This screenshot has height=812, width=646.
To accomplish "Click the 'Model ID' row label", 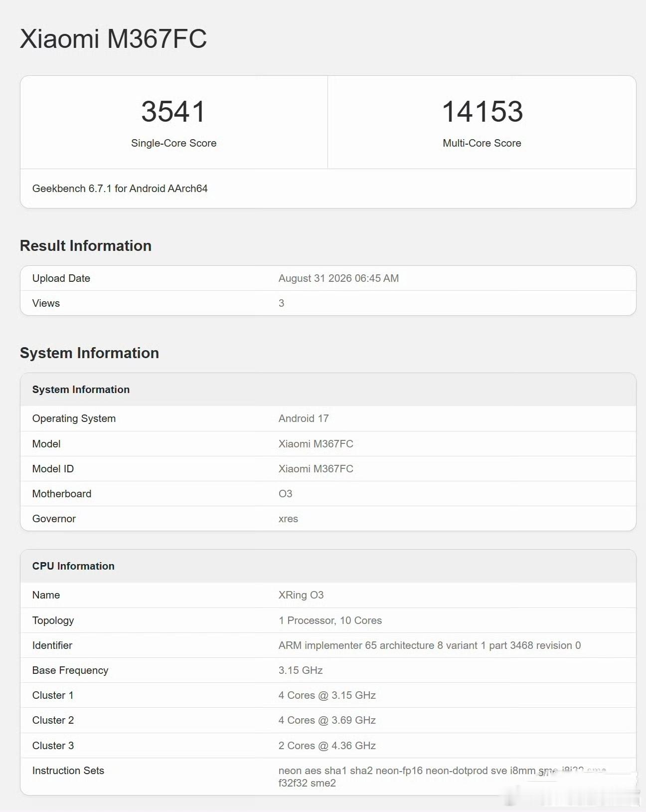I will coord(53,469).
